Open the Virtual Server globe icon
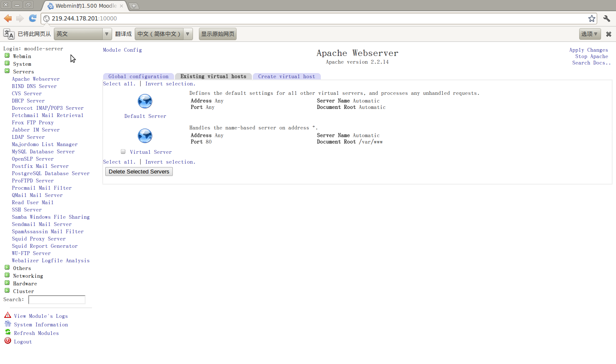616x364 pixels. 145,136
